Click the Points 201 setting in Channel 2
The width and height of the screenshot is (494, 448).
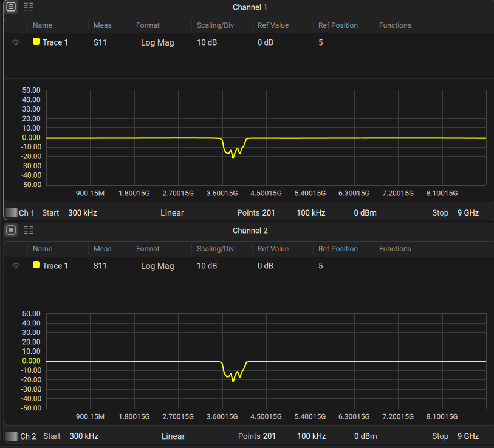pyautogui.click(x=258, y=436)
